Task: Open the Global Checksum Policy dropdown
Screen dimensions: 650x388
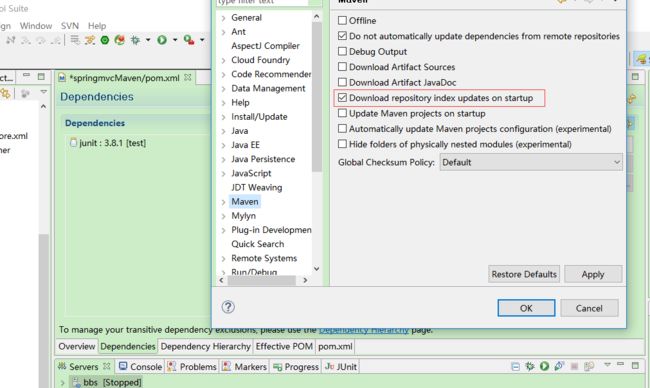Action: 531,162
